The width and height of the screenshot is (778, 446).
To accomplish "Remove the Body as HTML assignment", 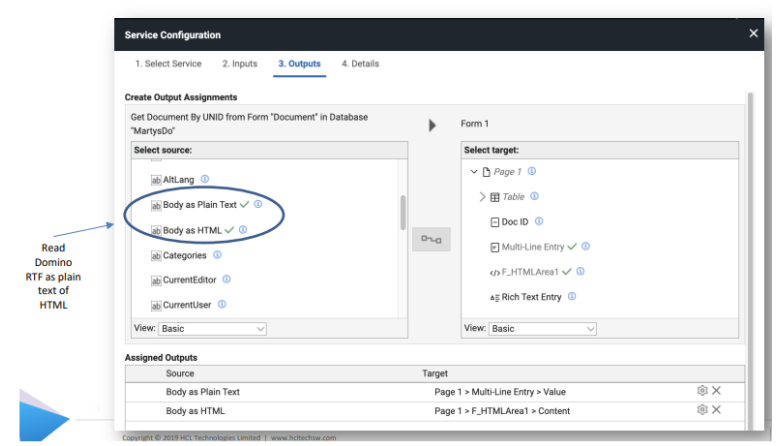I will [716, 410].
